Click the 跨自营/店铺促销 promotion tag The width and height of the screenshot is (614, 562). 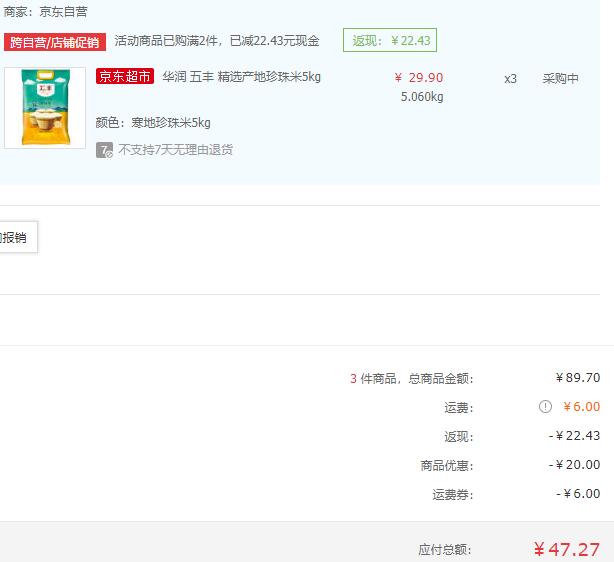coord(55,42)
